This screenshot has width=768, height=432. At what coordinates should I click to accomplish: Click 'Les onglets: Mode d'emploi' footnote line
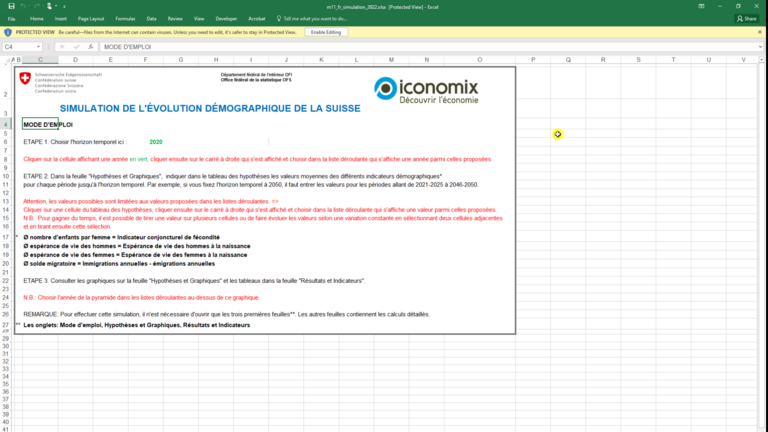coord(137,325)
